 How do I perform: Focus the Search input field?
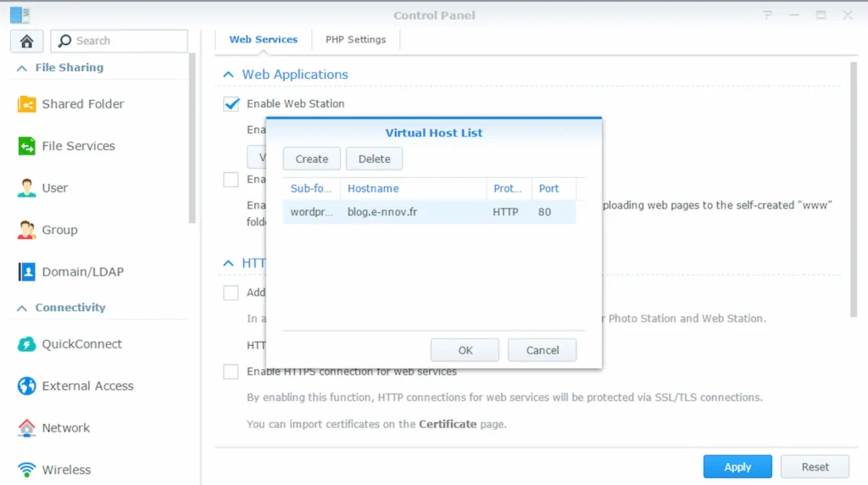pos(119,41)
